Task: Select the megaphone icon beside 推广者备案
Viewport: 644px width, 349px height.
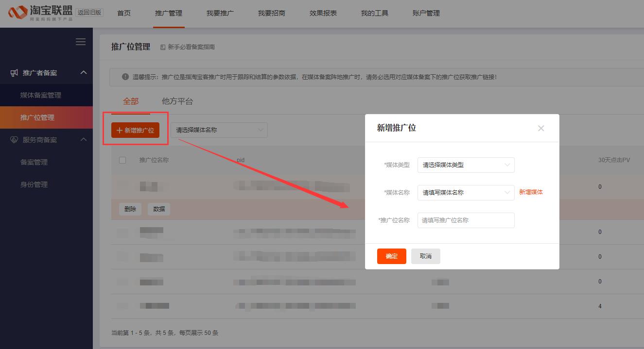Action: 13,73
